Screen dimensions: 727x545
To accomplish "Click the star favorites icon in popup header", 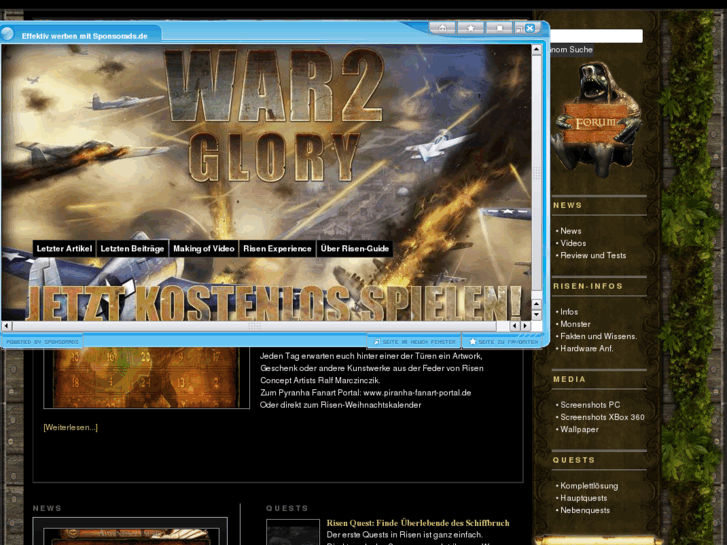I will tap(471, 28).
